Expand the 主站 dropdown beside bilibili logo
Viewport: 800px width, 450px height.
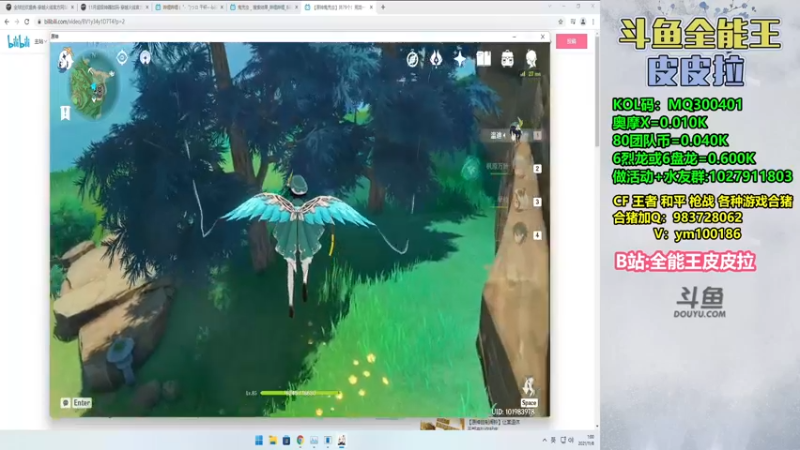(40, 42)
